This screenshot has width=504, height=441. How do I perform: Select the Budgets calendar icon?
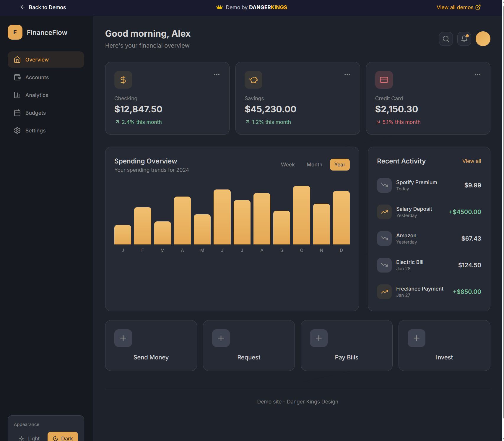click(x=17, y=113)
